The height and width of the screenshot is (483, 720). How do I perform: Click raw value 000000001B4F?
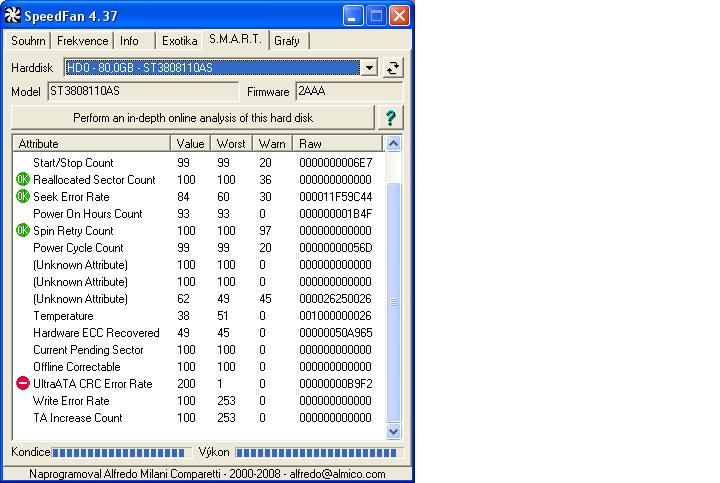pyautogui.click(x=336, y=213)
